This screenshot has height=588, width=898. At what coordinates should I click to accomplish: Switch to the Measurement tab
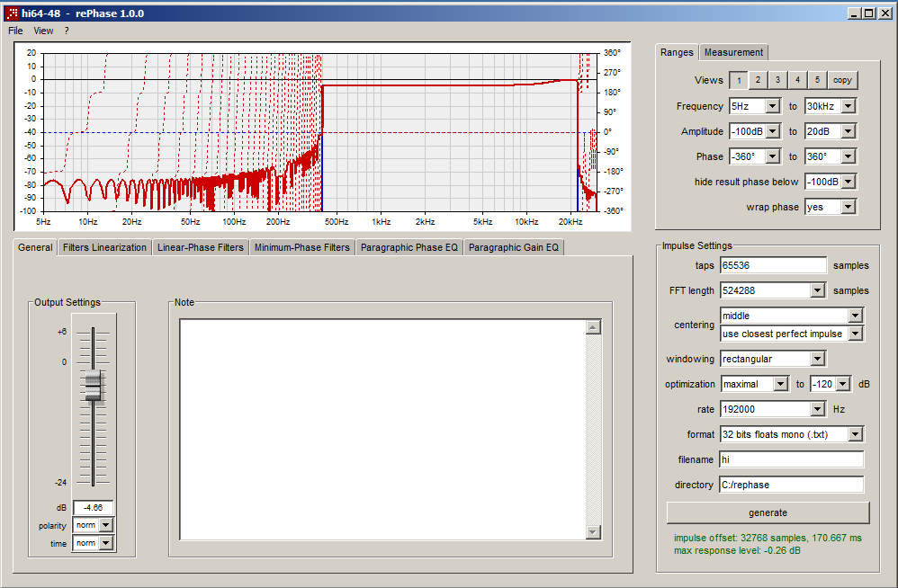pos(733,52)
